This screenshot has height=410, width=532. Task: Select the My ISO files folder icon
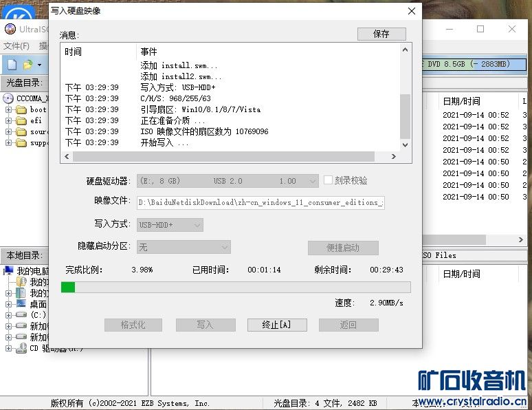[21, 281]
